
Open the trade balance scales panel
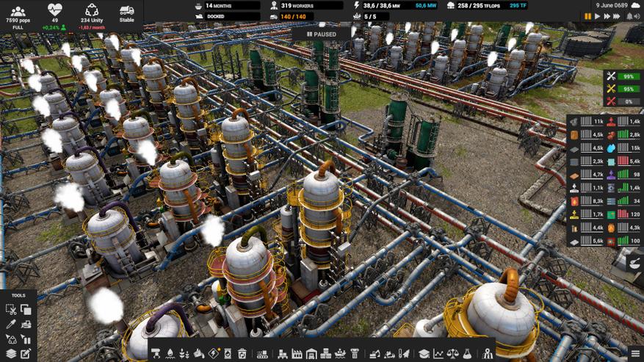point(453,353)
